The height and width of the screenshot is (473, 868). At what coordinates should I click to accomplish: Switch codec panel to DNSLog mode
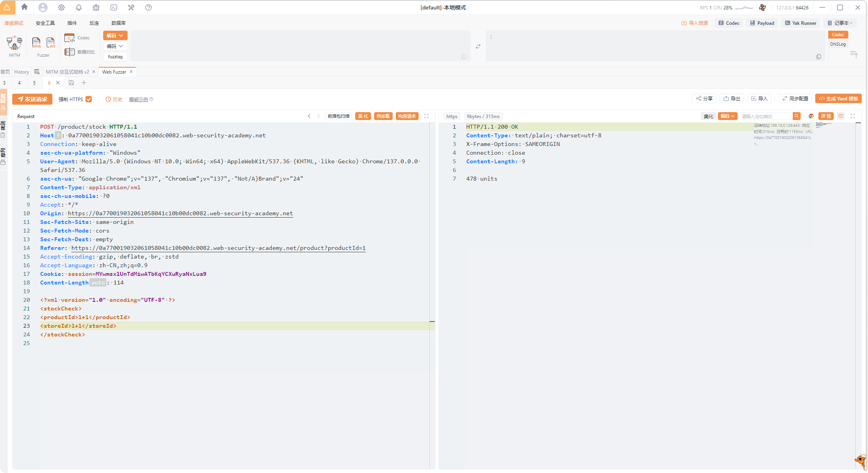pos(838,44)
